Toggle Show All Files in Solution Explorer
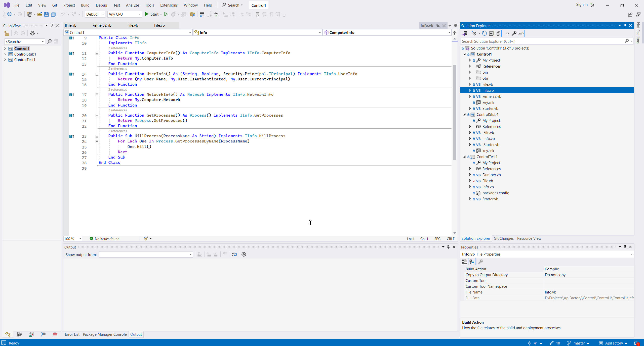This screenshot has width=644, height=346. pyautogui.click(x=498, y=33)
